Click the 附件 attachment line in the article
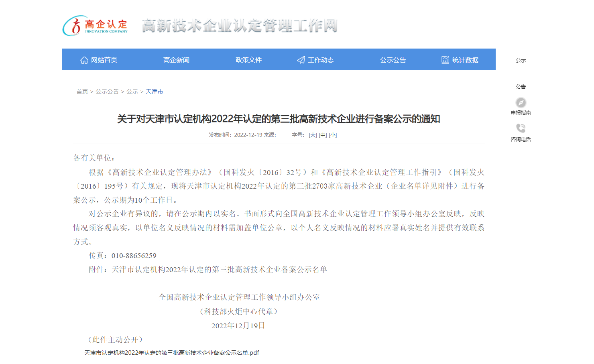The image size is (594, 364). [x=208, y=270]
